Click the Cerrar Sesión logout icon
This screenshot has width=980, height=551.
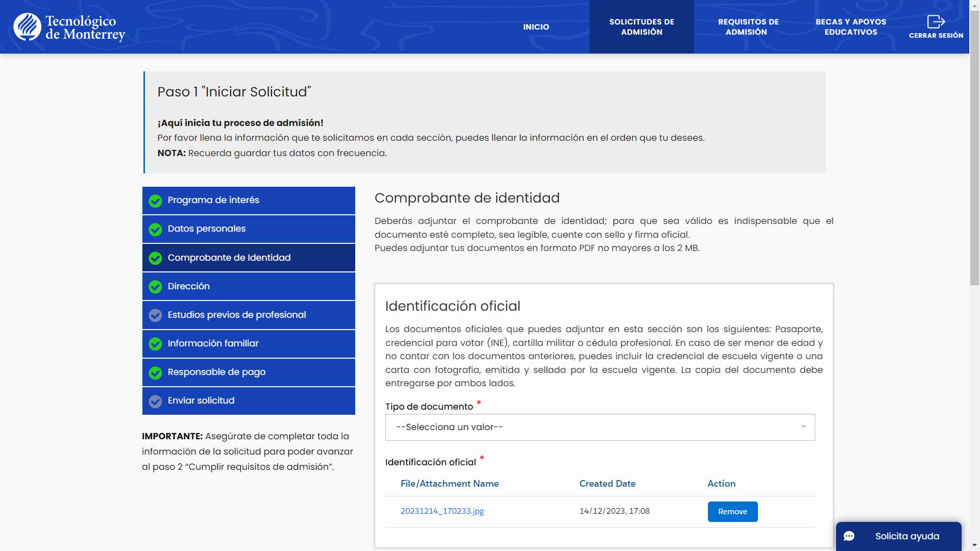(936, 22)
